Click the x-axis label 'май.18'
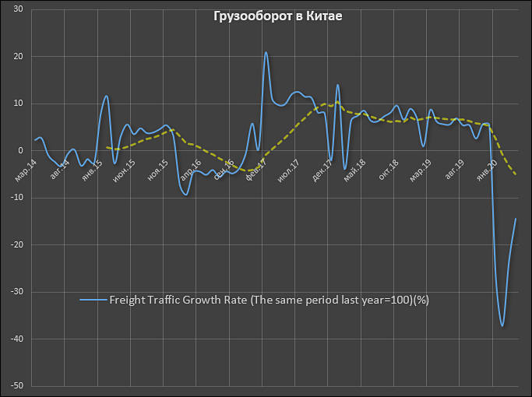Image resolution: width=532 pixels, height=397 pixels. (355, 170)
